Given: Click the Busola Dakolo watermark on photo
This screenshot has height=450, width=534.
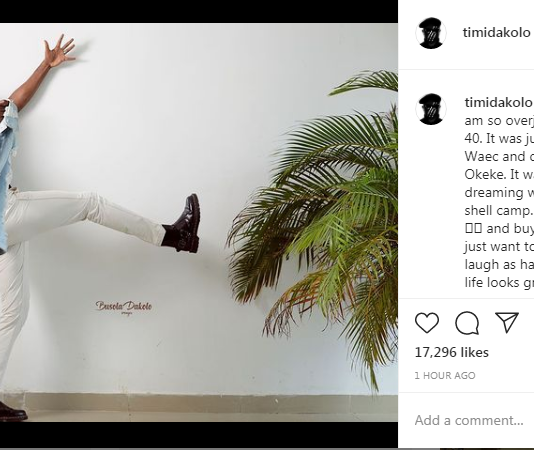Looking at the screenshot, I should coord(124,307).
